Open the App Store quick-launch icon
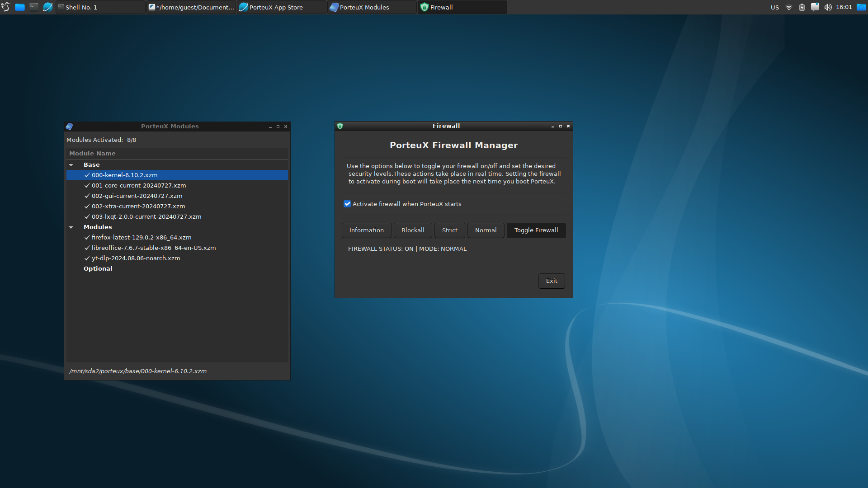The width and height of the screenshot is (868, 488). click(x=47, y=7)
